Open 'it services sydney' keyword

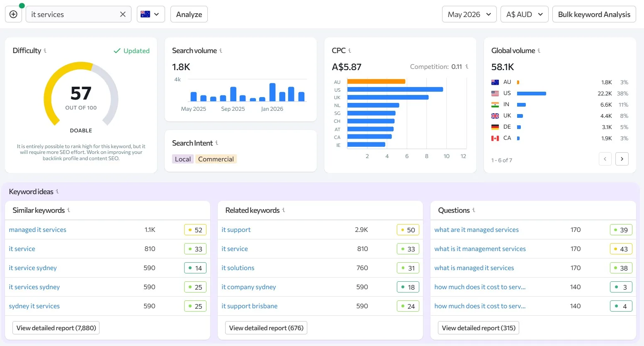pos(34,287)
